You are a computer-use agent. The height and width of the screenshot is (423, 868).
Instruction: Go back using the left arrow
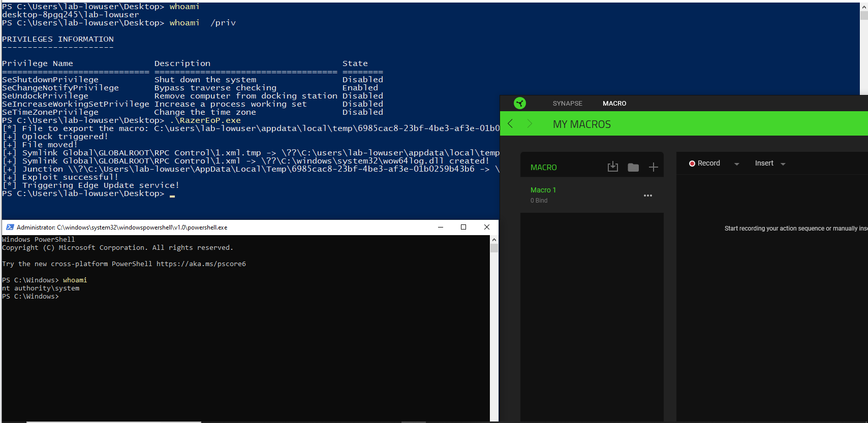(510, 123)
